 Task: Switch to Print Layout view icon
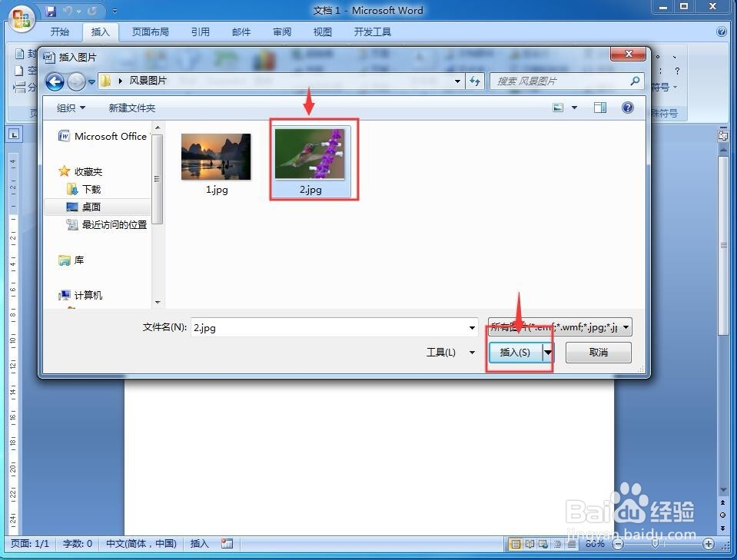pyautogui.click(x=516, y=544)
